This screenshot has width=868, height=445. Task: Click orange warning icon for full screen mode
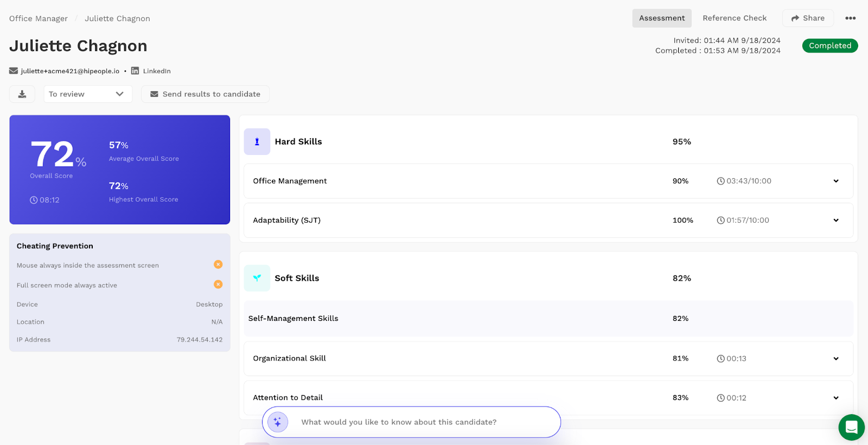click(218, 285)
